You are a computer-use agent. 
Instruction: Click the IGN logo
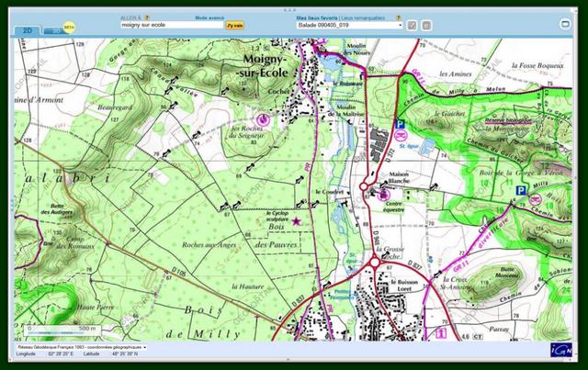(x=561, y=350)
